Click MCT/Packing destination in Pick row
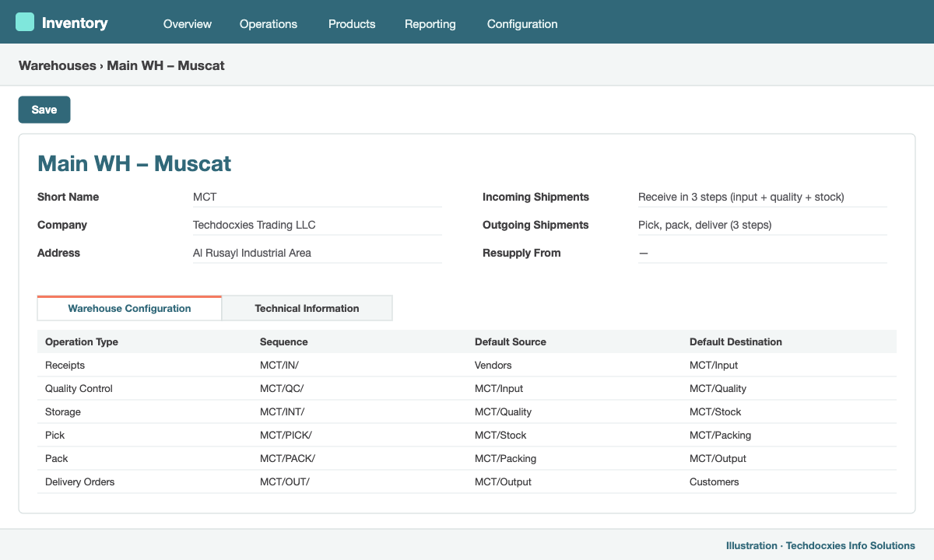This screenshot has width=934, height=560. (x=720, y=435)
